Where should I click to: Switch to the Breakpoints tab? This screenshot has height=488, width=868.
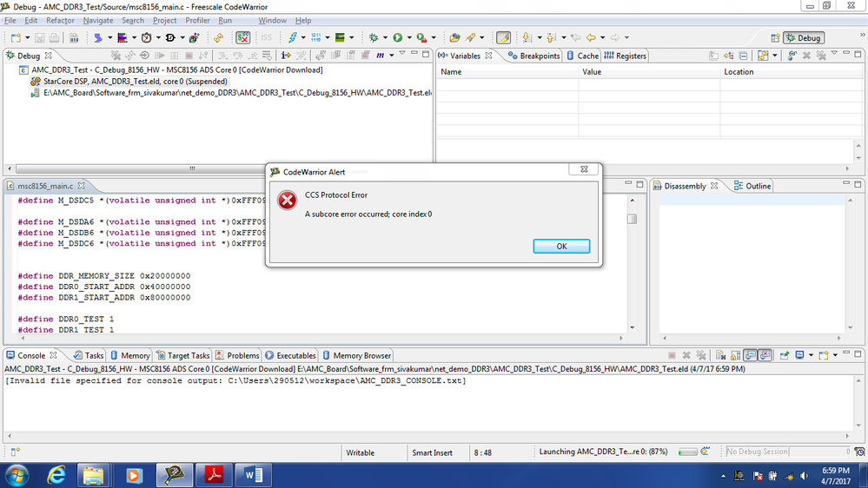534,56
